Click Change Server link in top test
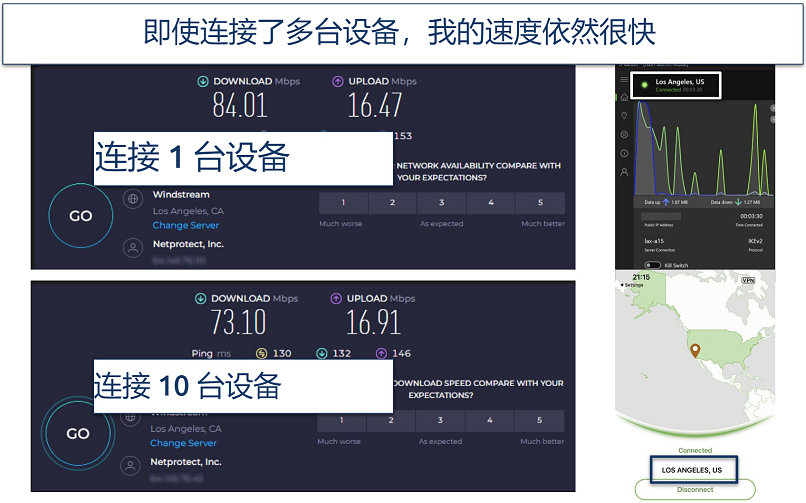 (x=185, y=226)
